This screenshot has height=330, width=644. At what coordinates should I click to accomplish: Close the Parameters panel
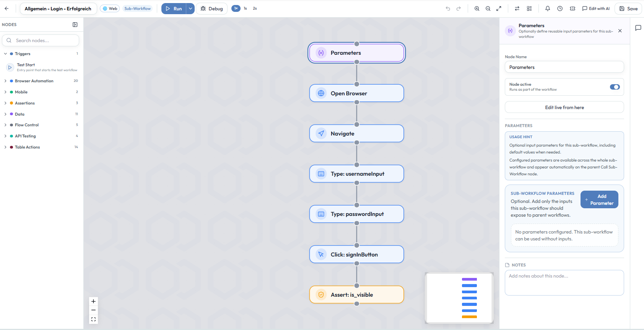click(620, 31)
